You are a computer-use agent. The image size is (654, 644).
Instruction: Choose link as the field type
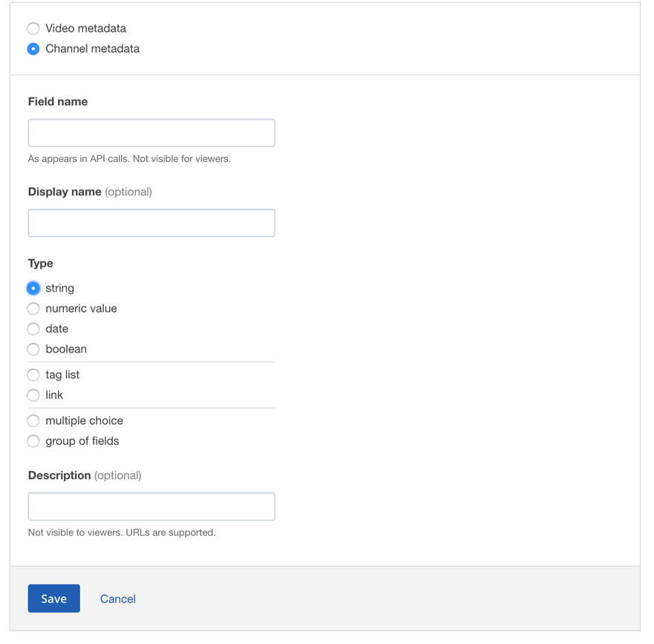[33, 395]
